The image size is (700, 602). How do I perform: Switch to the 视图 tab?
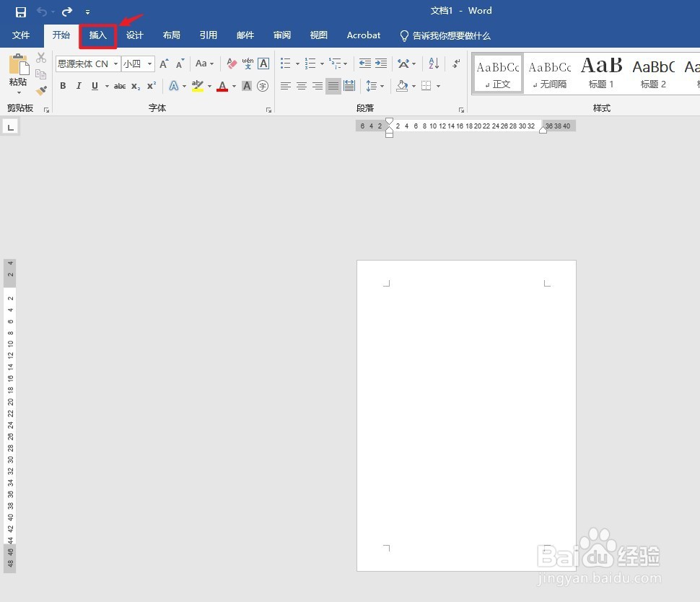click(319, 35)
